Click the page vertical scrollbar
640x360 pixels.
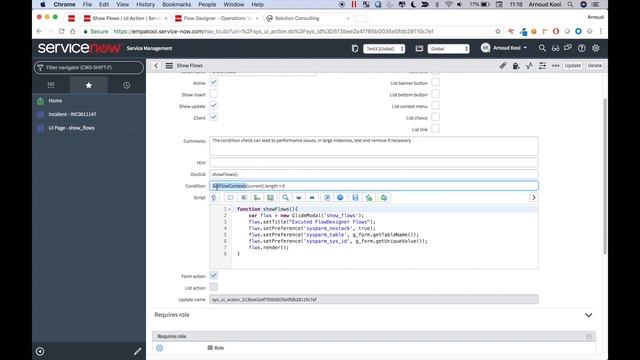point(605,176)
